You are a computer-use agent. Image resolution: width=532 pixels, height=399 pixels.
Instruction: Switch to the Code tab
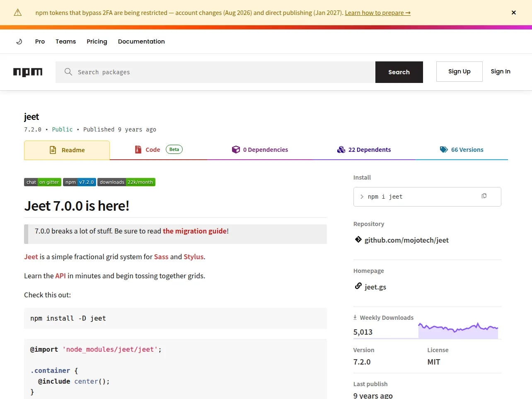coord(158,150)
